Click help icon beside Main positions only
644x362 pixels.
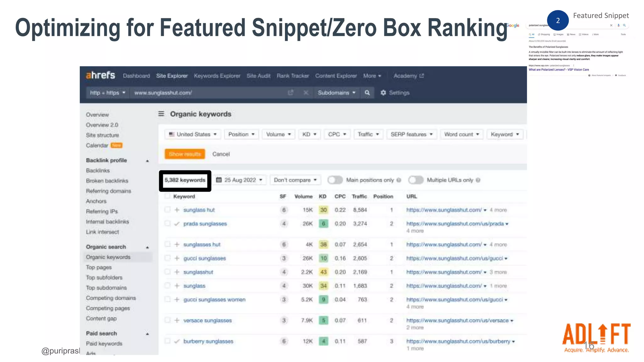[x=399, y=180]
